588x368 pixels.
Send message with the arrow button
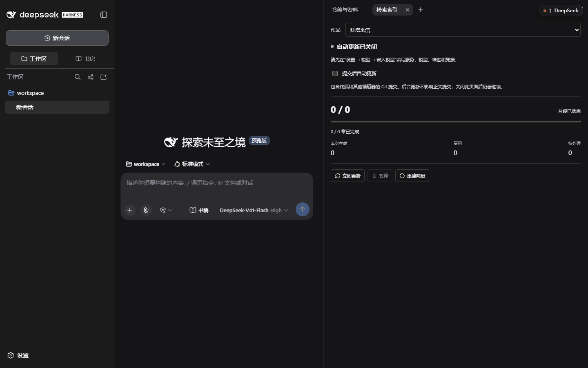point(303,209)
